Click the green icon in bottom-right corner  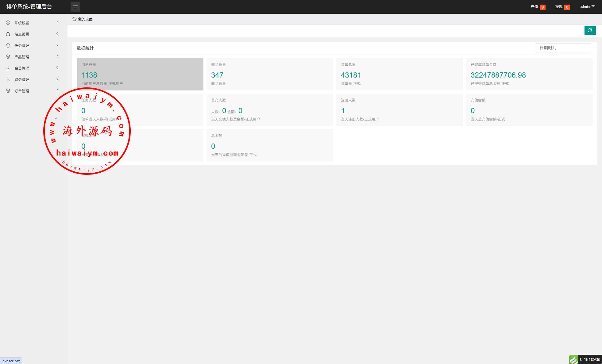[573, 359]
